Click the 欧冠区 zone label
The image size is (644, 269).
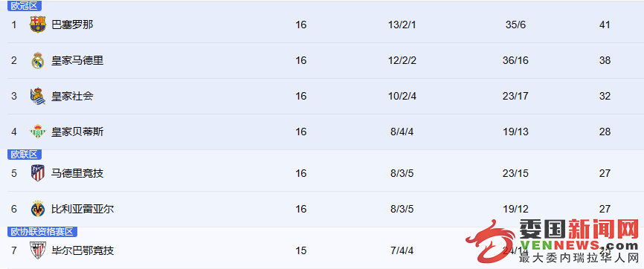pos(25,6)
